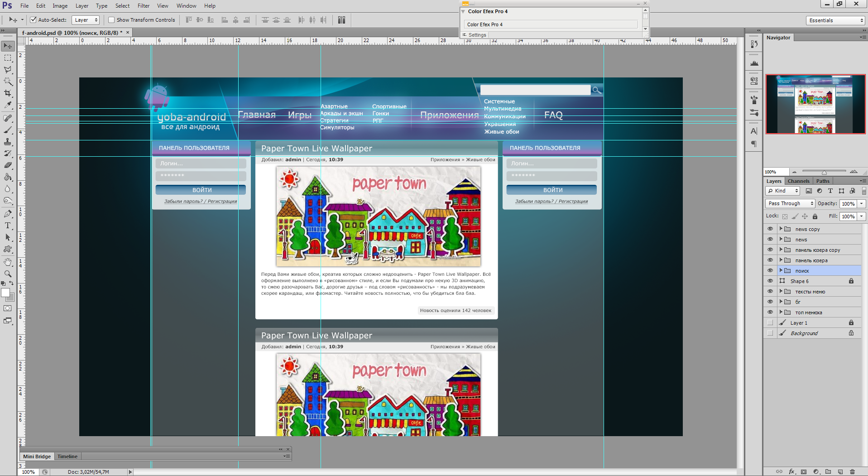Expand the 'панель юзера copy' group

781,250
